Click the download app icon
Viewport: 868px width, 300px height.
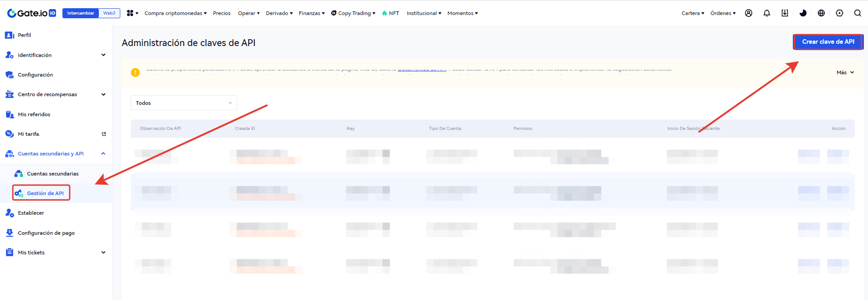pyautogui.click(x=785, y=13)
